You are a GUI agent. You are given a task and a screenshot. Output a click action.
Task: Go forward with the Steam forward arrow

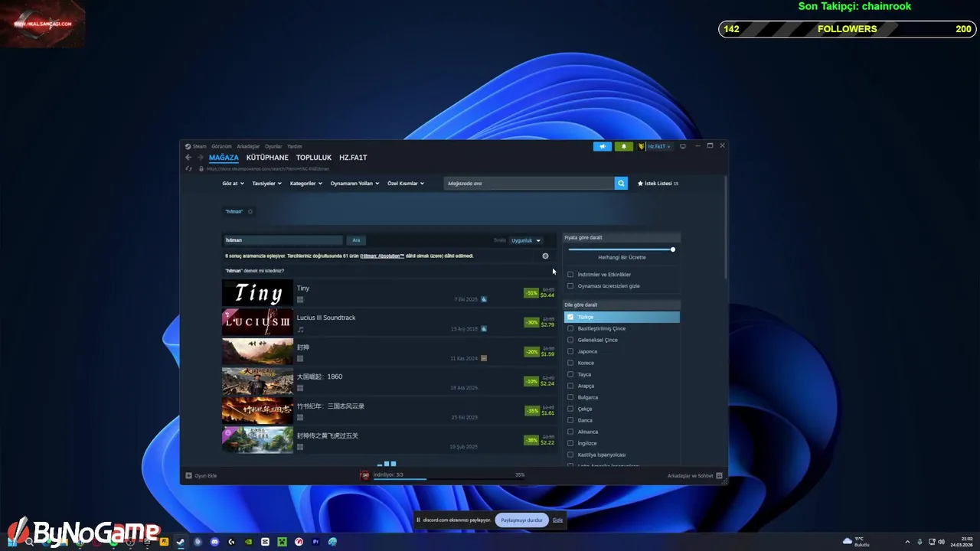tap(201, 158)
